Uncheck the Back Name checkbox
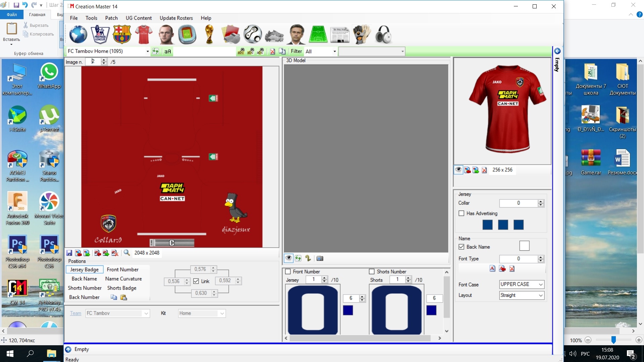Screen dimensions: 644x362 pos(462,247)
